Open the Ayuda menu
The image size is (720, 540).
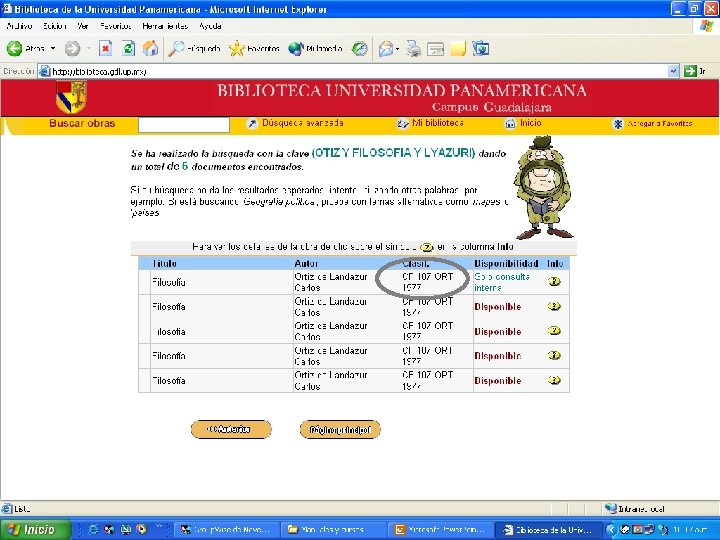pos(210,26)
